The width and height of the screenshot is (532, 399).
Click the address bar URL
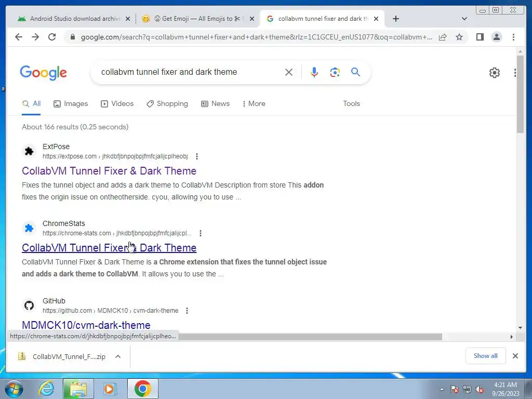(x=257, y=37)
